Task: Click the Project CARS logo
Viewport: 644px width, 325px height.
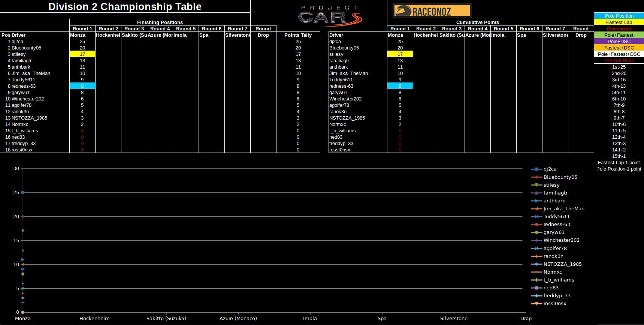Action: point(330,16)
